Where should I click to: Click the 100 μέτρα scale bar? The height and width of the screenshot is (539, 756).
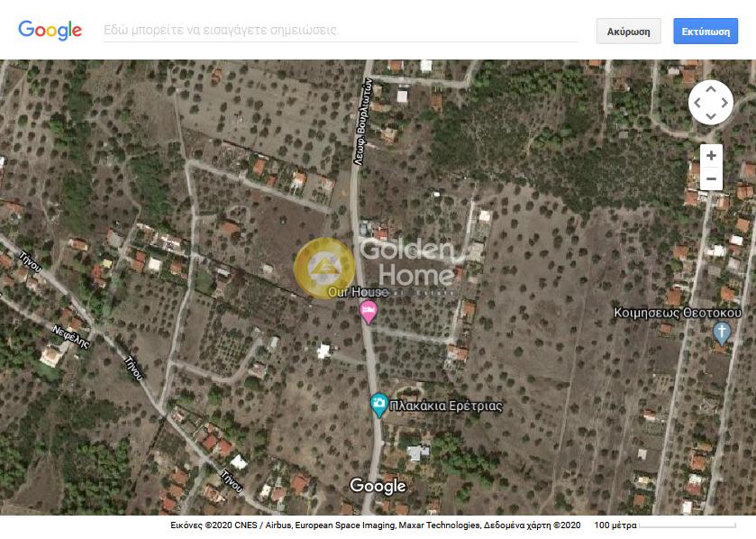coord(664,525)
